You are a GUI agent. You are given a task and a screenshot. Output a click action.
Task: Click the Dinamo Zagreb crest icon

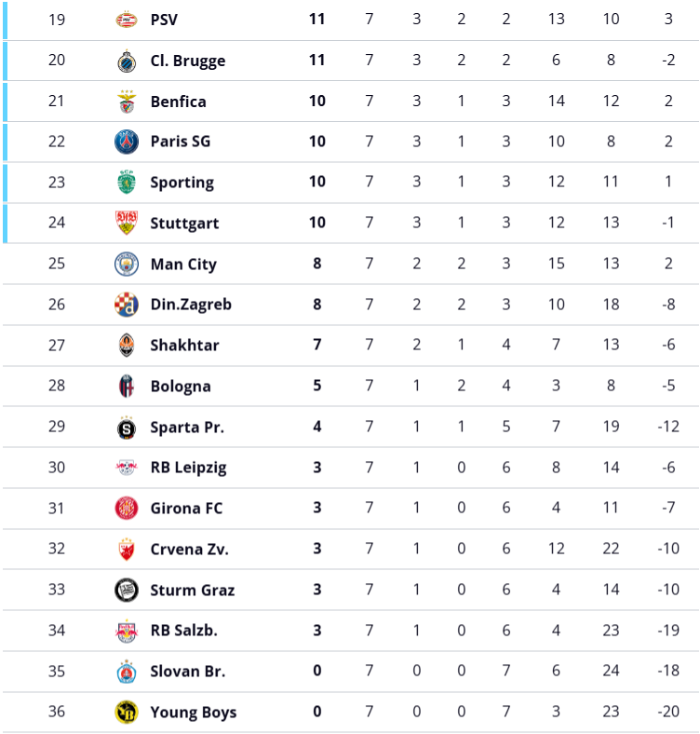tap(126, 305)
